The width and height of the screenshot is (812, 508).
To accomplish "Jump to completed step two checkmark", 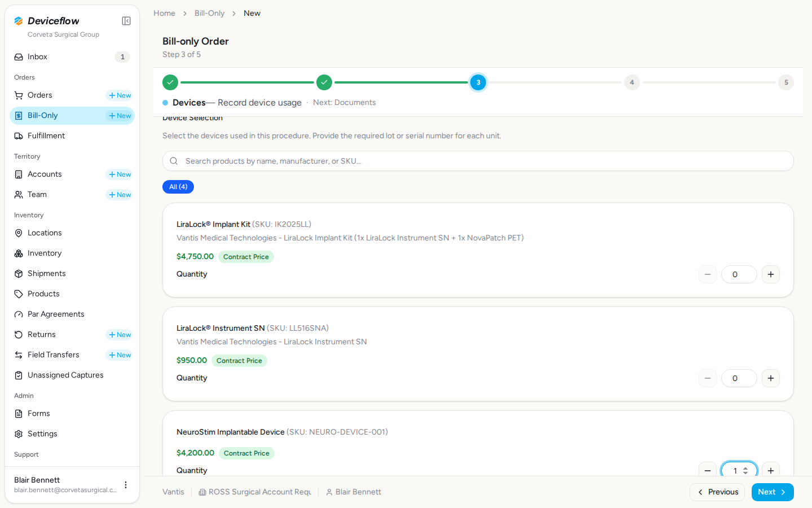I will point(324,82).
